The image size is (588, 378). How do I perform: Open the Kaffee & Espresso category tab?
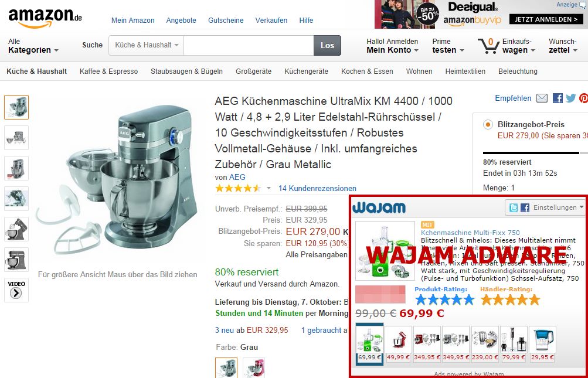109,71
